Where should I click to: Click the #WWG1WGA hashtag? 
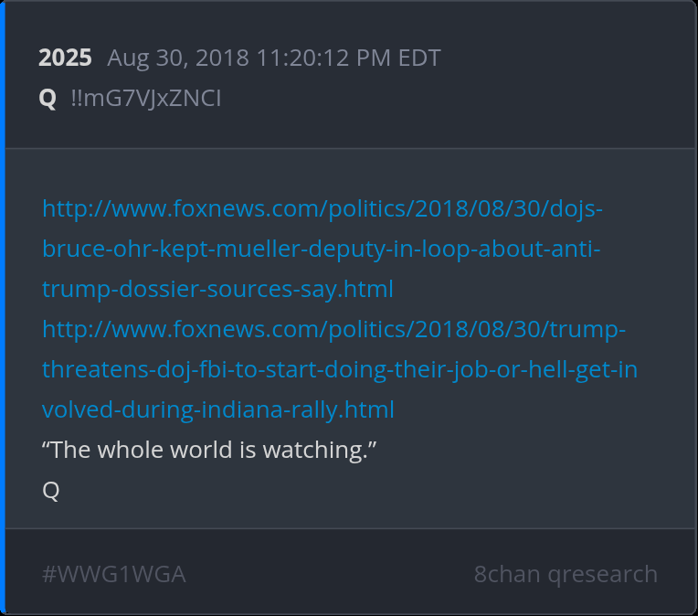click(x=114, y=574)
